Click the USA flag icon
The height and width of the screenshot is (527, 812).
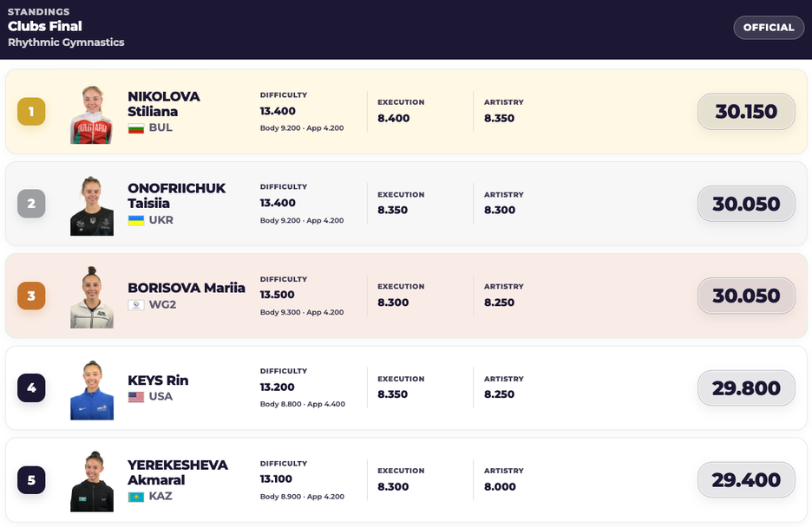tap(135, 397)
